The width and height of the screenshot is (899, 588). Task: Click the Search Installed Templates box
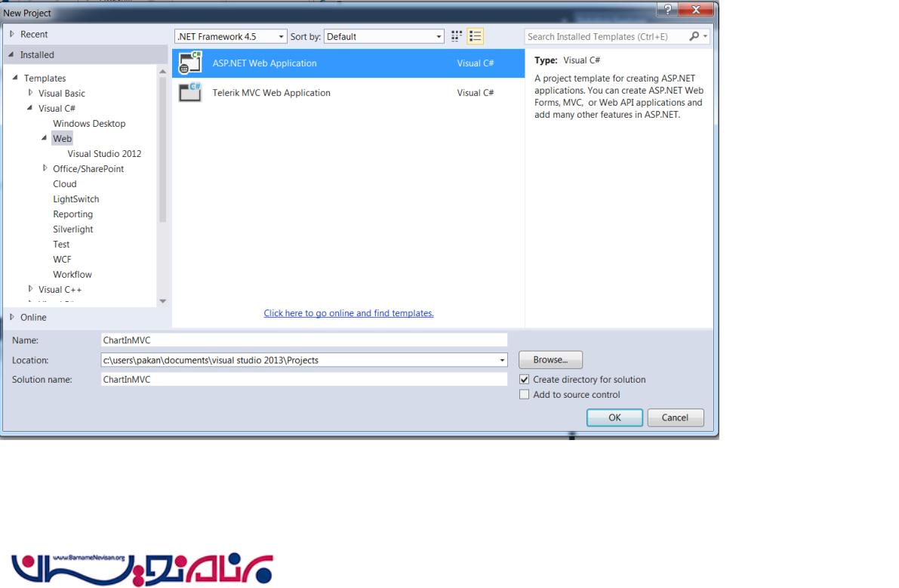[606, 36]
